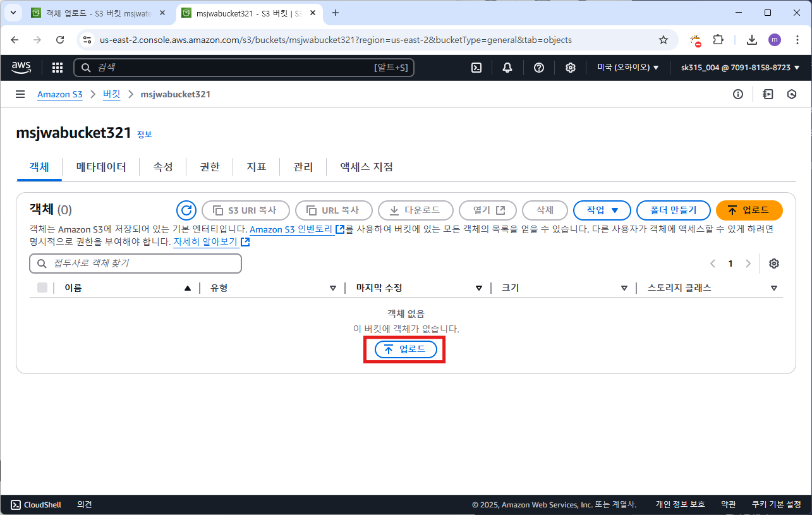Open 개인 정보 보호 footer link
This screenshot has height=515, width=812.
point(680,504)
